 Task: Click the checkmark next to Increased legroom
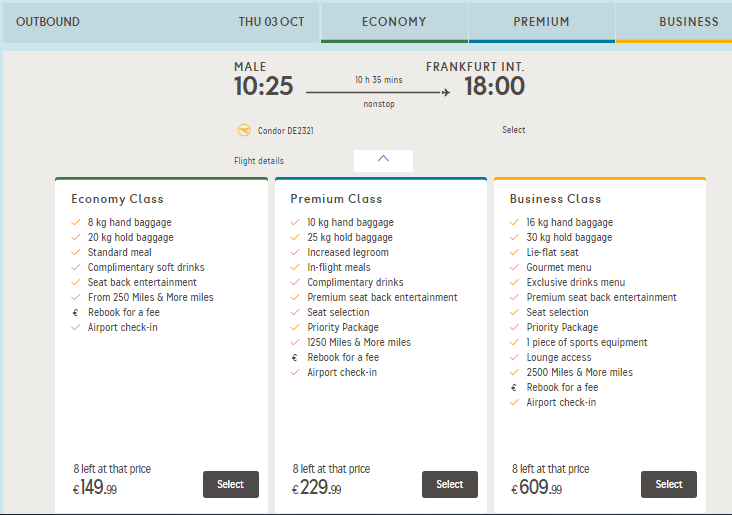tap(295, 253)
